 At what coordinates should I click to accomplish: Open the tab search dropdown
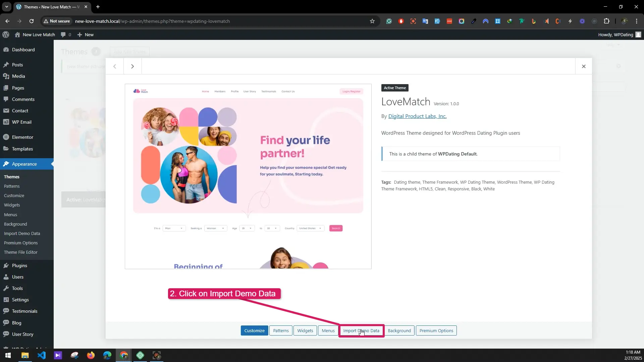pyautogui.click(x=6, y=7)
